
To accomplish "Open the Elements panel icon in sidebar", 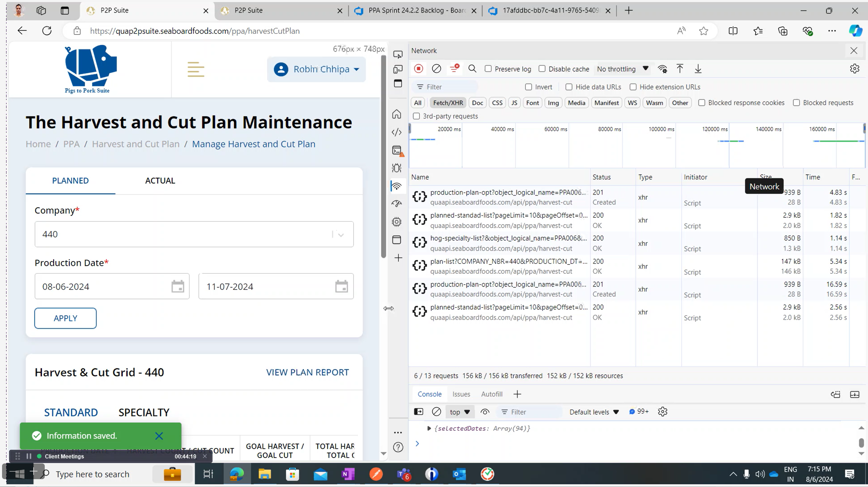I will tap(397, 132).
